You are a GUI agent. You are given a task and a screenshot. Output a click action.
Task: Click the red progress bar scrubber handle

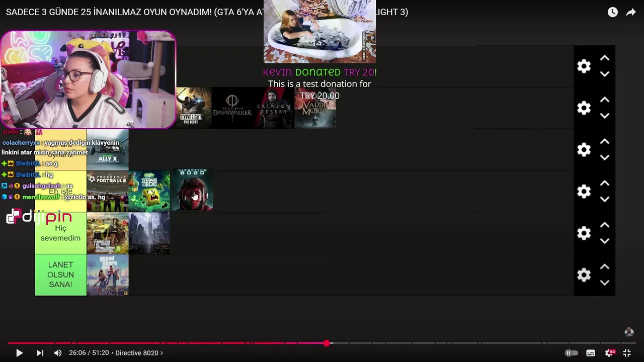(x=327, y=343)
